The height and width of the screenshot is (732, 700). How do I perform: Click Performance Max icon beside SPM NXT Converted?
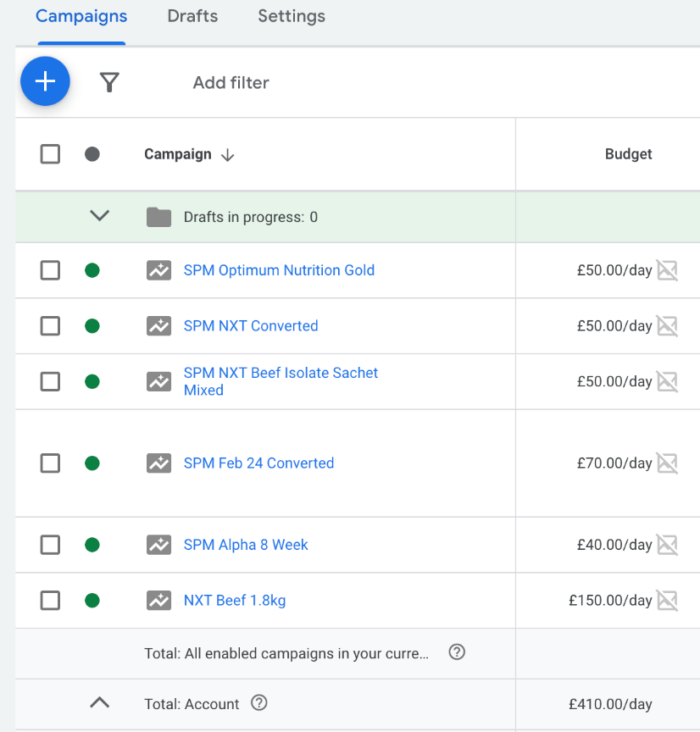[158, 326]
